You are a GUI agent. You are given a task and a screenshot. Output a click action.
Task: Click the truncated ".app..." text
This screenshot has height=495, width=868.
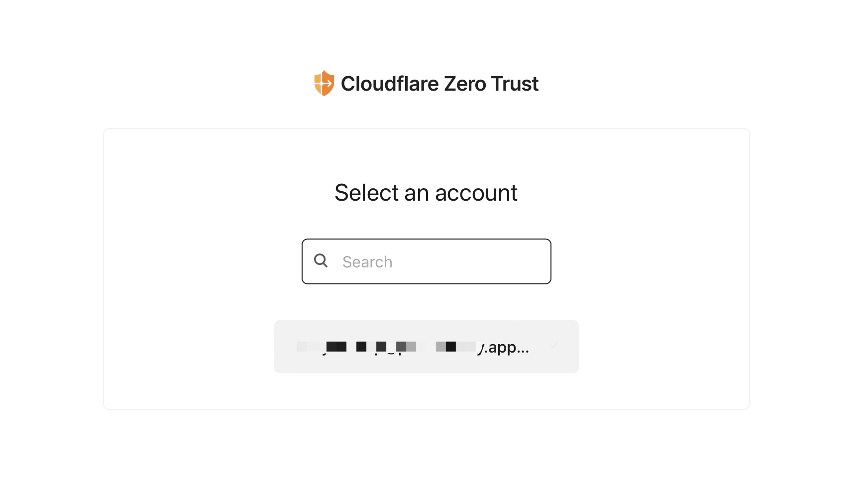(504, 347)
